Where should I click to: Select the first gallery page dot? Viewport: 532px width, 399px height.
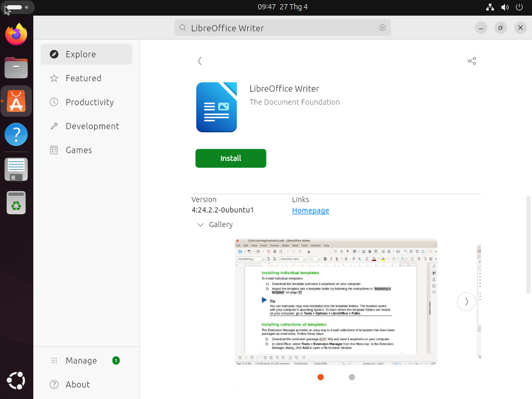coord(321,377)
